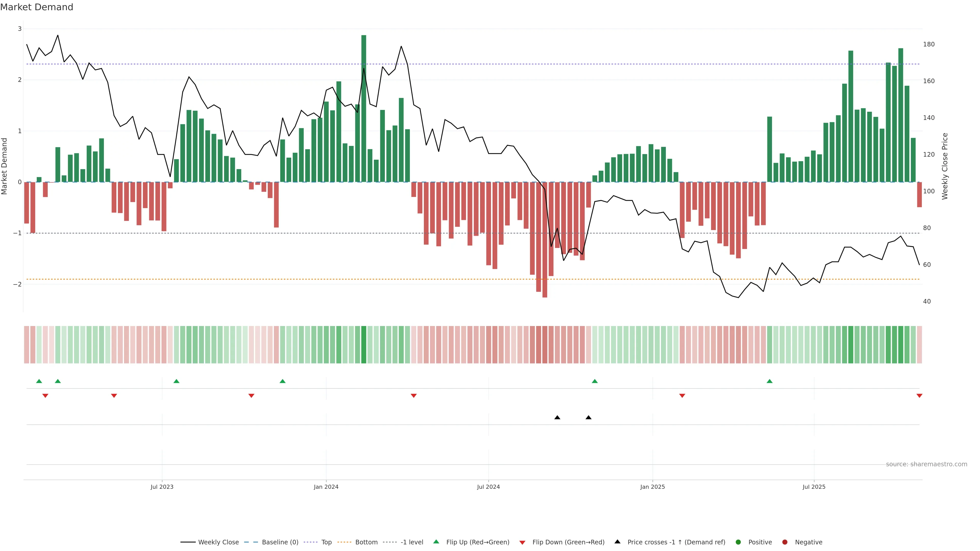
Task: Click the first black price-cross triangle marker
Action: point(557,418)
